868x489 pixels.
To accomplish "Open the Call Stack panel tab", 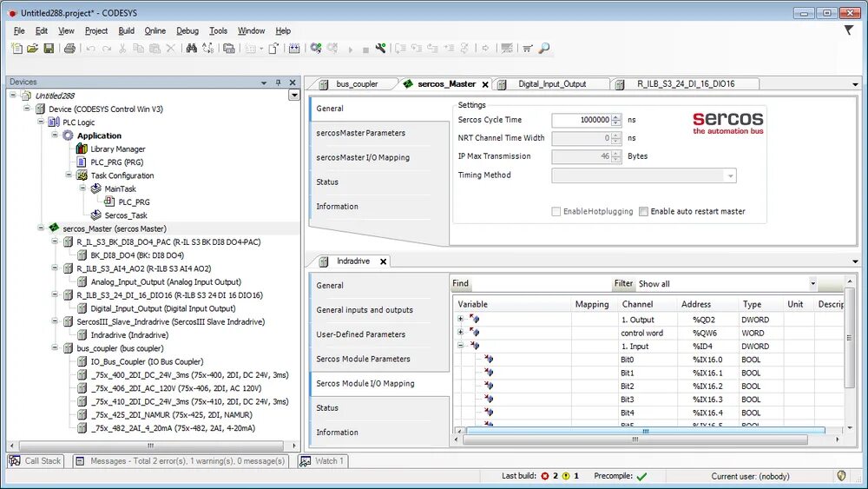I will pyautogui.click(x=36, y=460).
